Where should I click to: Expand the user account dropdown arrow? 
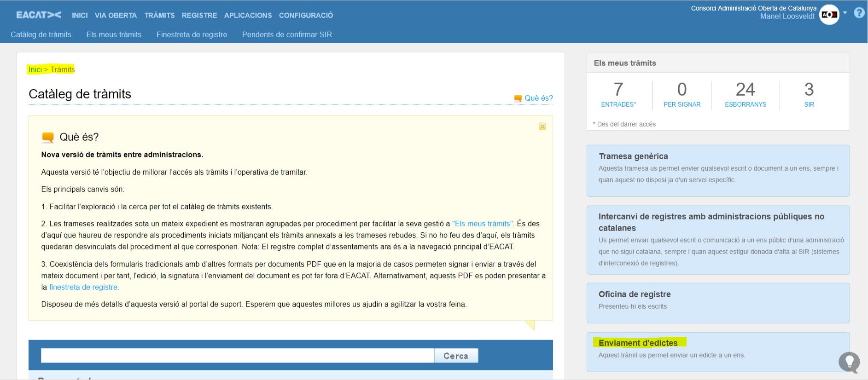click(x=845, y=13)
